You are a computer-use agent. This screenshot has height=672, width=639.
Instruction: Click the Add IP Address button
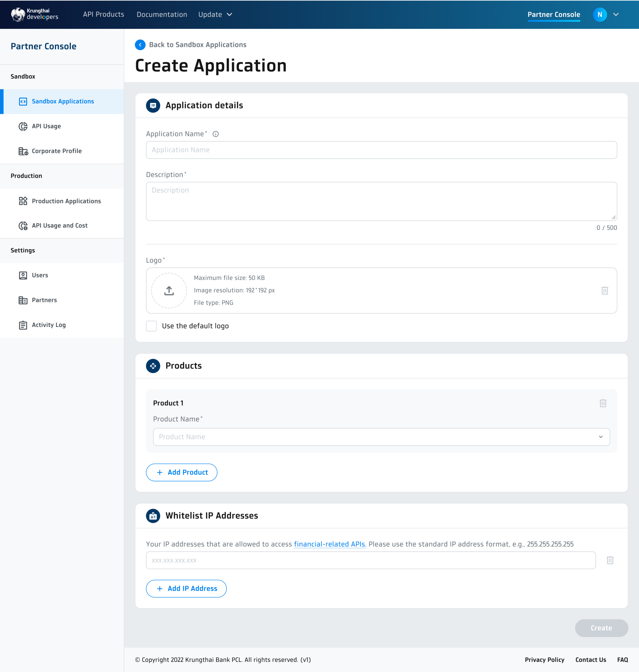click(186, 589)
